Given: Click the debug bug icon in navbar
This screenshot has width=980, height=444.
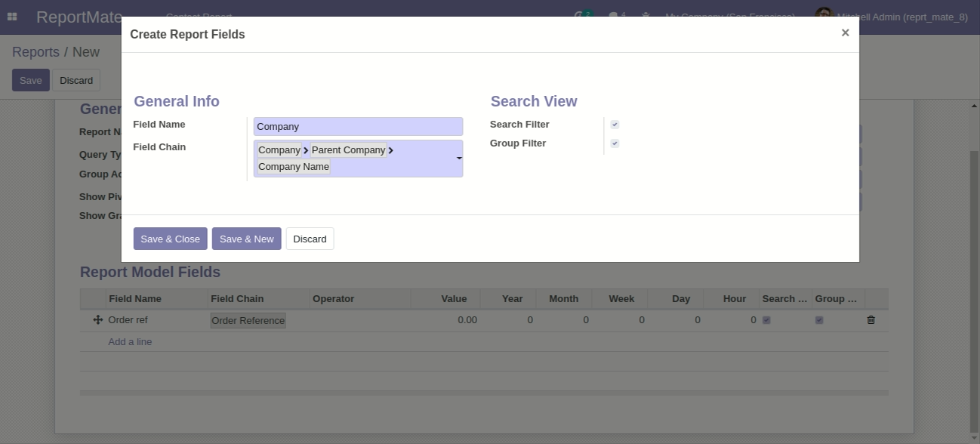Looking at the screenshot, I should [x=646, y=16].
